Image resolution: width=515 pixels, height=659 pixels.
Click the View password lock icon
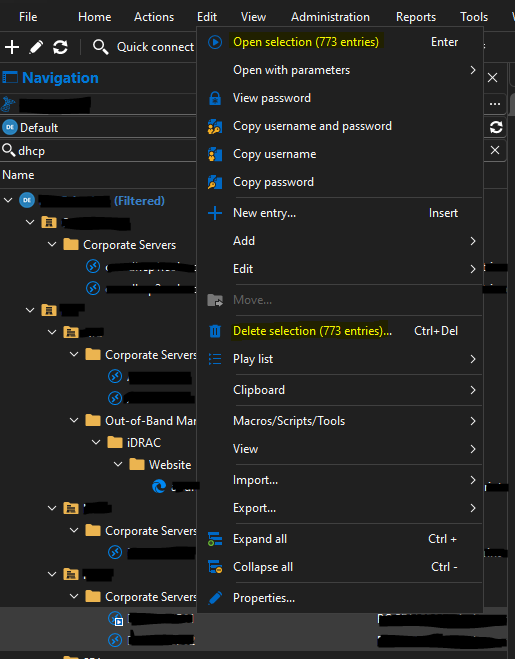coord(215,98)
